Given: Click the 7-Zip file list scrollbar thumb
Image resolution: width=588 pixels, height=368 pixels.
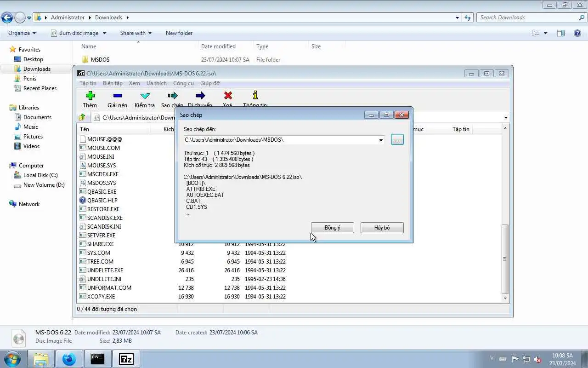Looking at the screenshot, I should point(505,259).
